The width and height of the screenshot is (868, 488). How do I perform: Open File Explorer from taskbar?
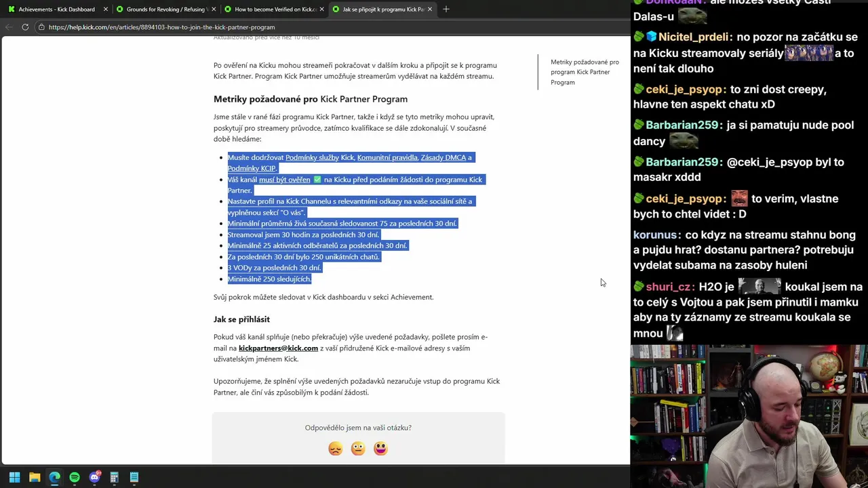tap(35, 477)
